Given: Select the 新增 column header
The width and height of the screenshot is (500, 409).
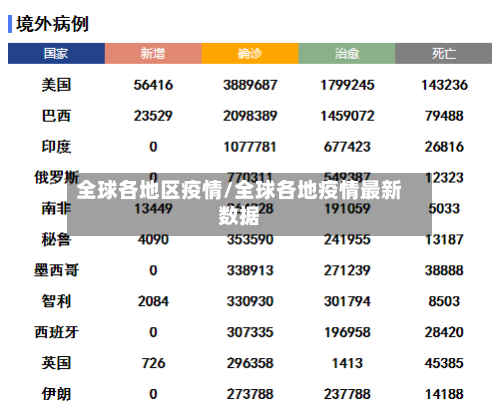Looking at the screenshot, I should (x=153, y=53).
